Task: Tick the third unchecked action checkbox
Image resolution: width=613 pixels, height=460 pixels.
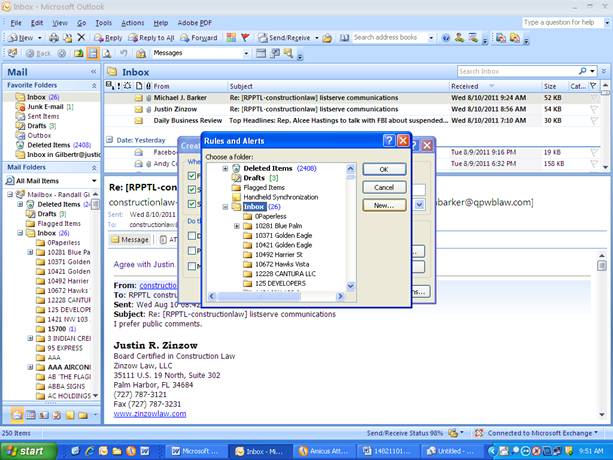Action: [192, 266]
